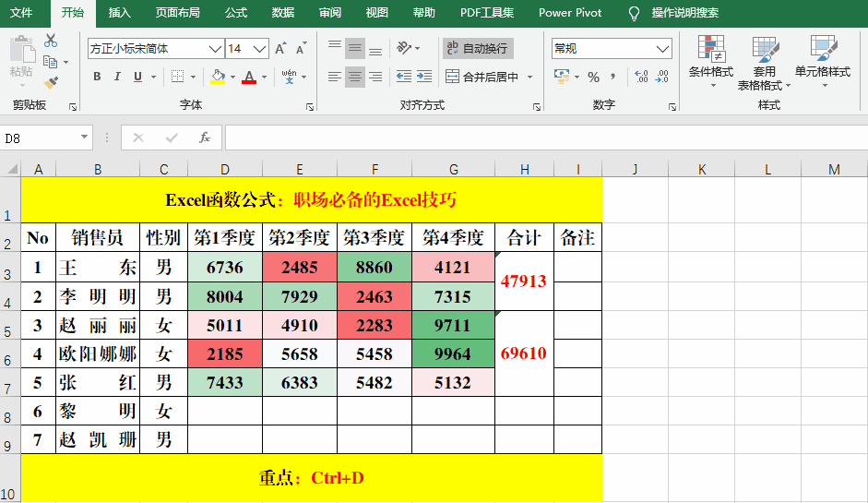Decrease indent icon
Viewport: 868px width, 503px height.
[403, 77]
